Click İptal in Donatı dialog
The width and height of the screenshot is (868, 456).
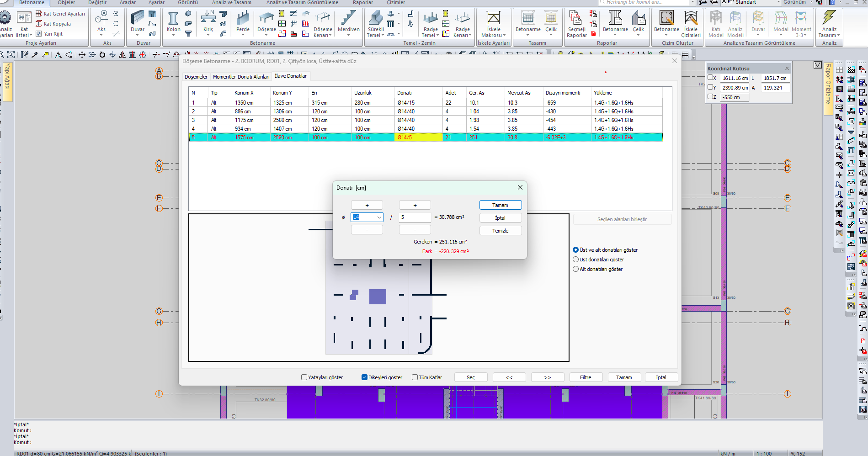pos(501,218)
